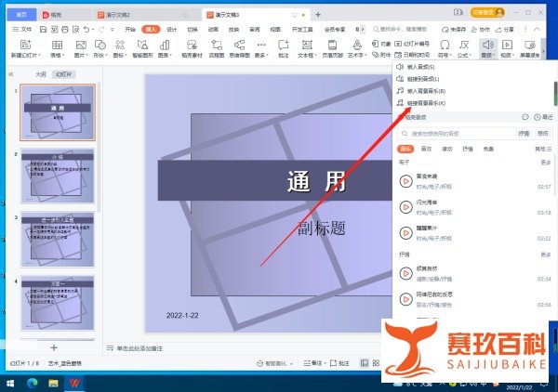Screen dimensions: 558x392
Task: Click the Save icon in quick toolbar
Action: 43,30
